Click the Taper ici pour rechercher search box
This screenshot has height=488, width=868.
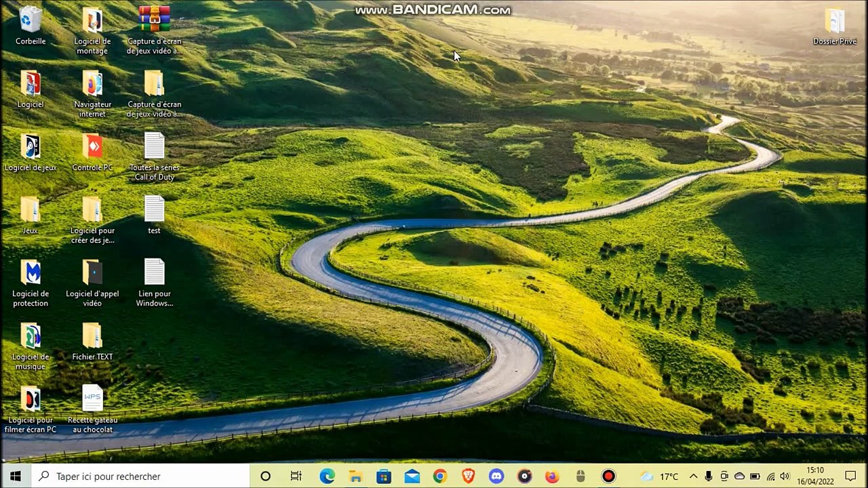tap(141, 476)
